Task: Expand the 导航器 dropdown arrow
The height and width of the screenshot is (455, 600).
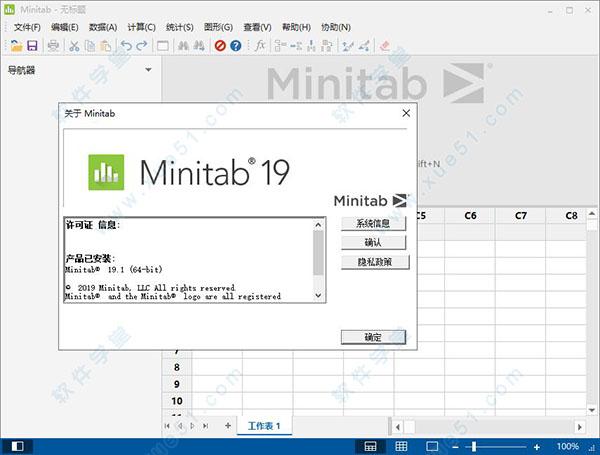Action: (x=148, y=70)
